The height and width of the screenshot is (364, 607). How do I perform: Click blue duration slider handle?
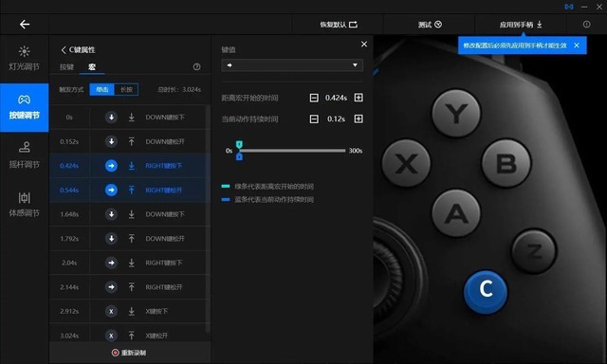tap(239, 156)
